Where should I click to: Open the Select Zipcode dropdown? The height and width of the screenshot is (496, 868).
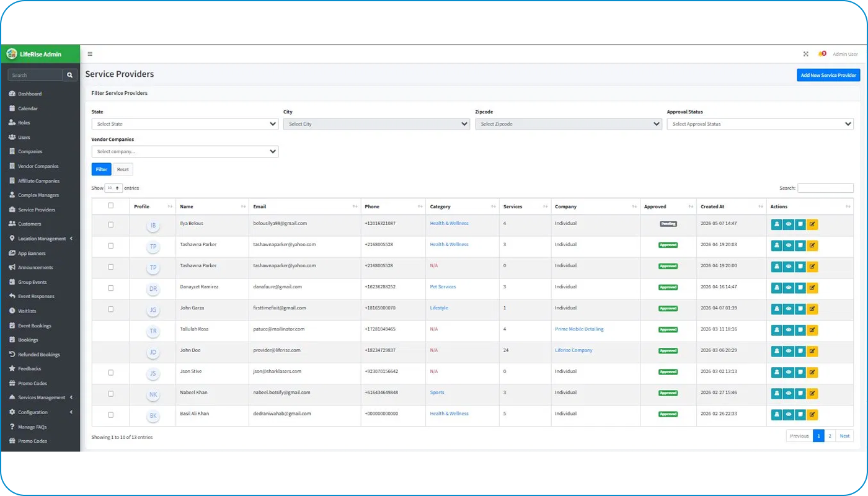(x=569, y=124)
